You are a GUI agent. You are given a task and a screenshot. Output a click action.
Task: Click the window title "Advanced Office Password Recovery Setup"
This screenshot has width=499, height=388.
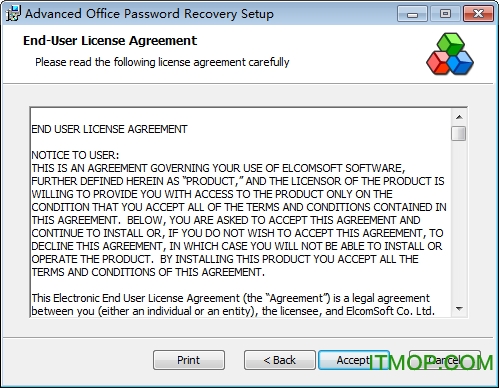pos(149,14)
